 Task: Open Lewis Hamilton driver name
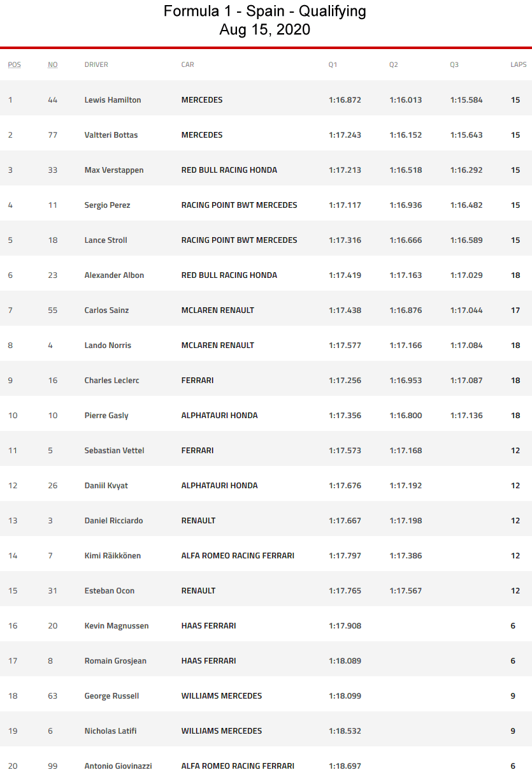[x=113, y=100]
